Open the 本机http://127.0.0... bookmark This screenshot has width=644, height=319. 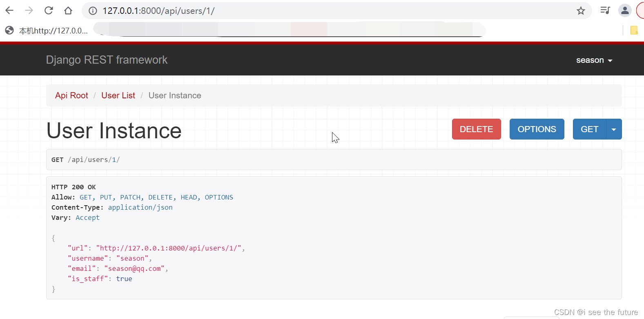tap(53, 31)
